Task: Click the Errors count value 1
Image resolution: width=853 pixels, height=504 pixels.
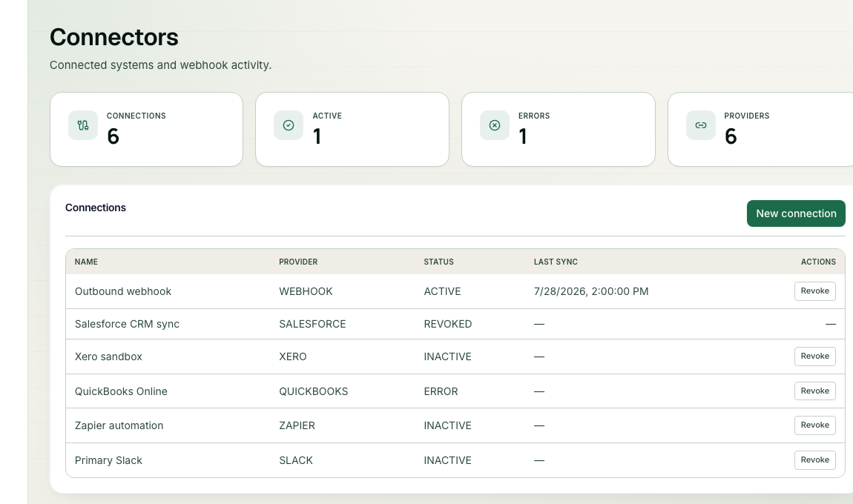Action: (x=523, y=136)
